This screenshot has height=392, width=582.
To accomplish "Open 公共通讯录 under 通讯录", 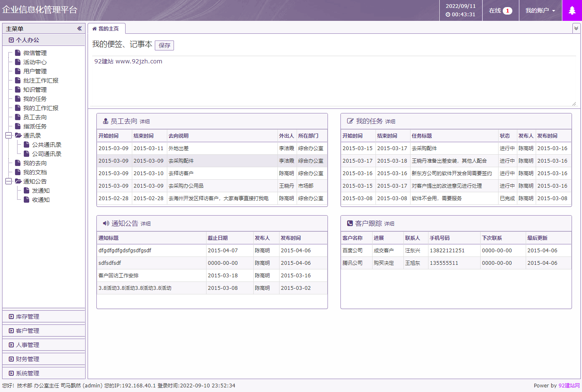I will click(x=47, y=145).
